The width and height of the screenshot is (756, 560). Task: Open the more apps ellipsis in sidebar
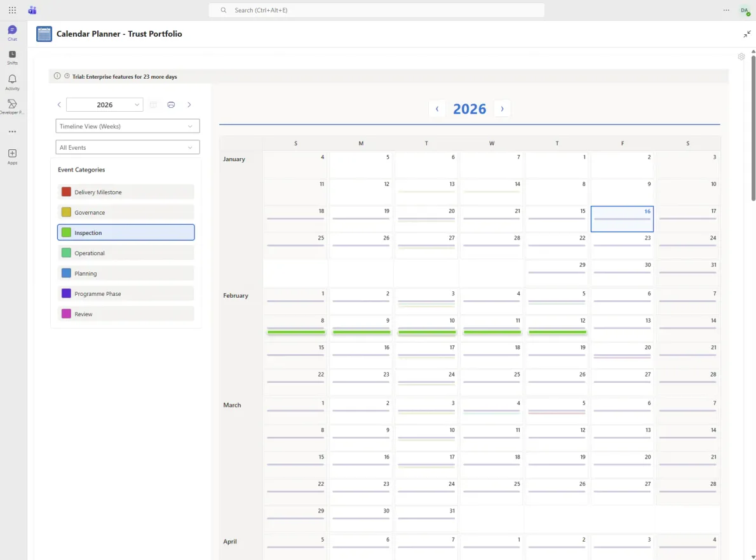pyautogui.click(x=12, y=131)
